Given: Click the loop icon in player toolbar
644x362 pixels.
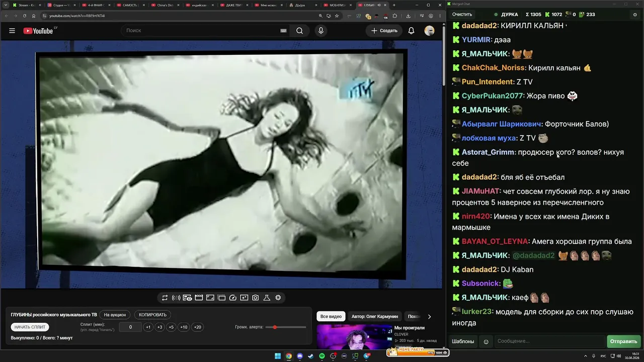Looking at the screenshot, I should 165,298.
